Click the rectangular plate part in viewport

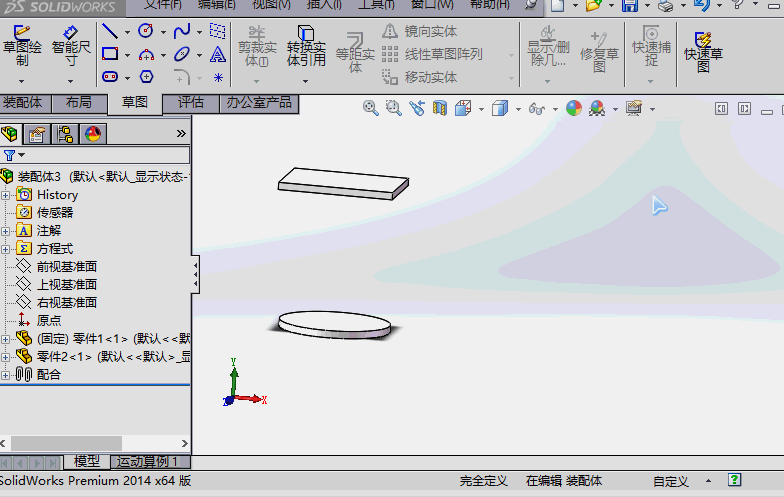tap(343, 184)
